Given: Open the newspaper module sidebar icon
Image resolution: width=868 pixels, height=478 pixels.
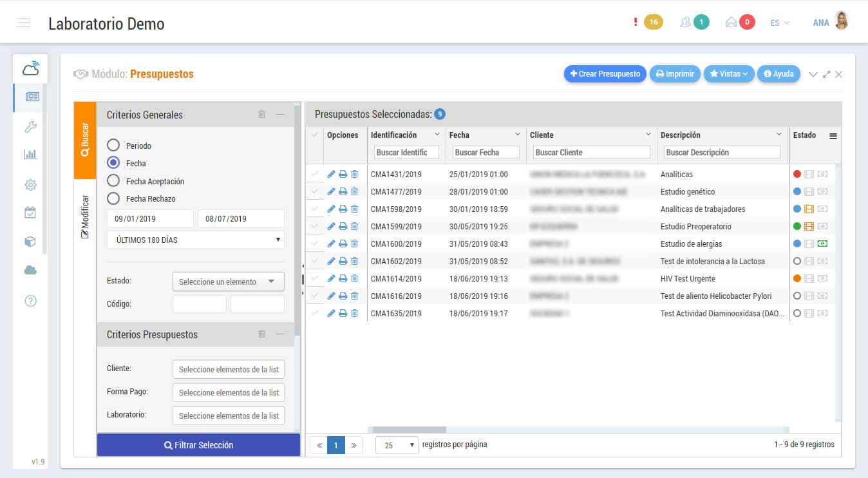Looking at the screenshot, I should [32, 97].
